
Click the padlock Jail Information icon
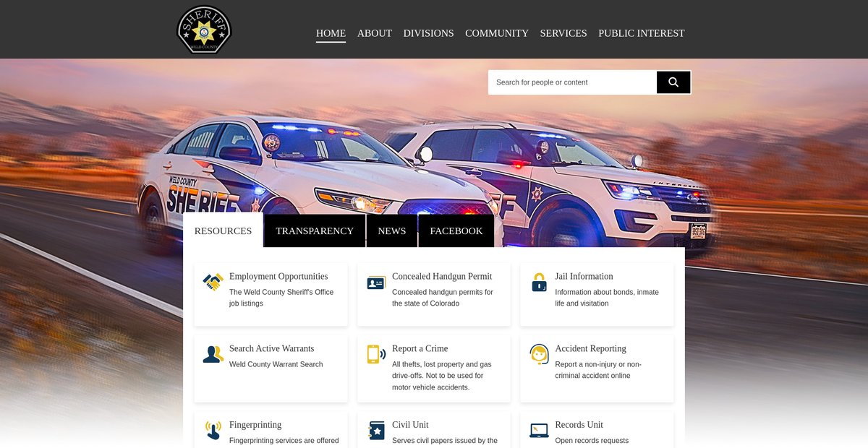(x=539, y=283)
